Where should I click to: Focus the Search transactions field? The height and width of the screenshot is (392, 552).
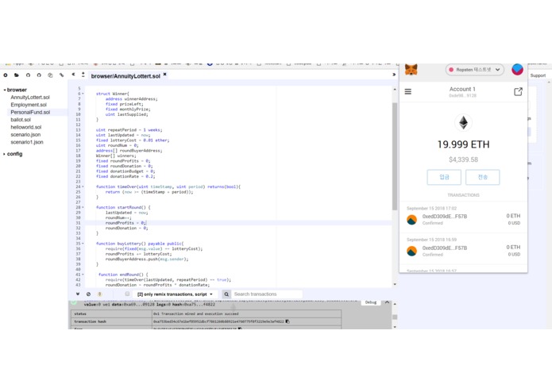click(267, 294)
